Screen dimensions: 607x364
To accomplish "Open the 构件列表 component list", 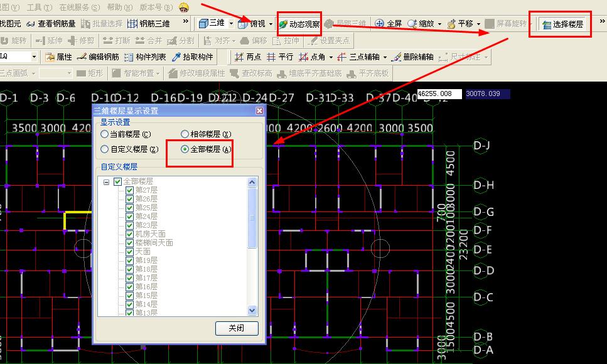I will point(145,57).
